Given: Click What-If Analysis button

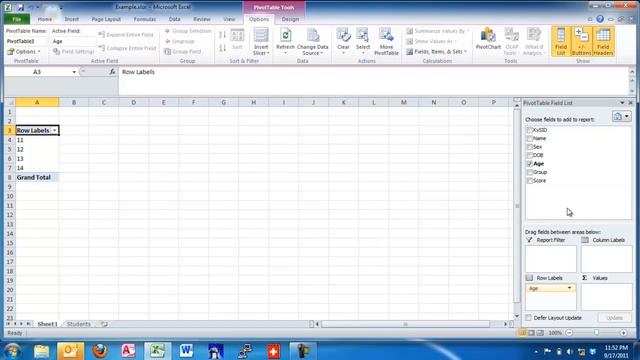Looking at the screenshot, I should point(534,41).
